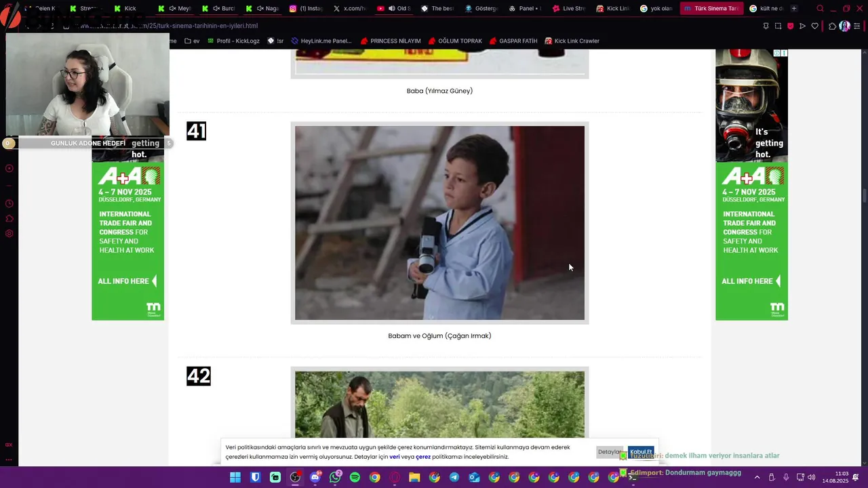Click the Detaylar cookie button
The width and height of the screenshot is (868, 488).
point(610,452)
